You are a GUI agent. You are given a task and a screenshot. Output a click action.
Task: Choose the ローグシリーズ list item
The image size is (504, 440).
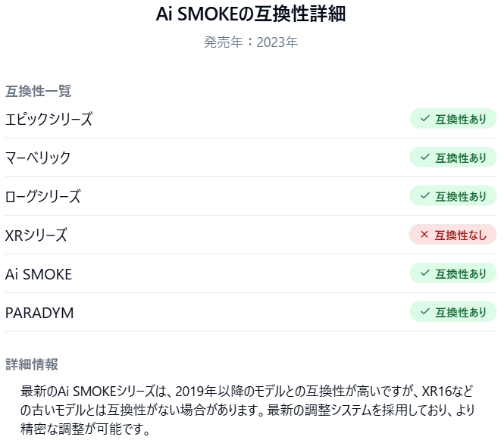[42, 196]
